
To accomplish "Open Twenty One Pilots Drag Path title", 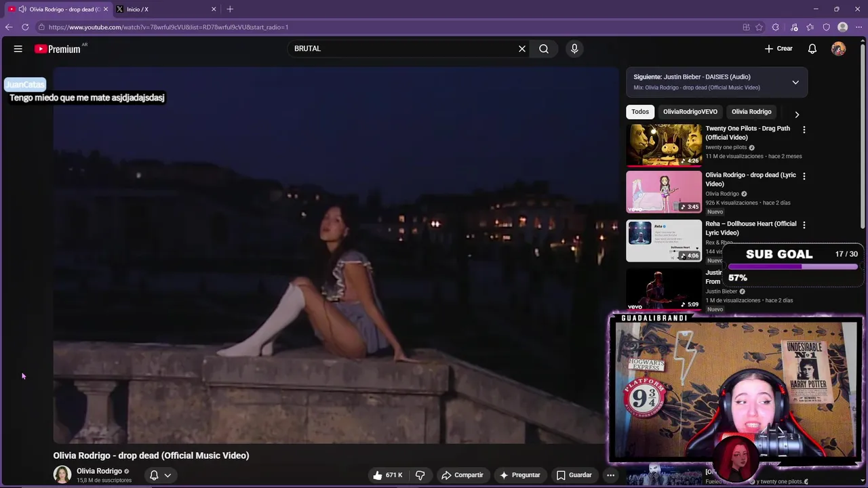I will click(x=747, y=133).
